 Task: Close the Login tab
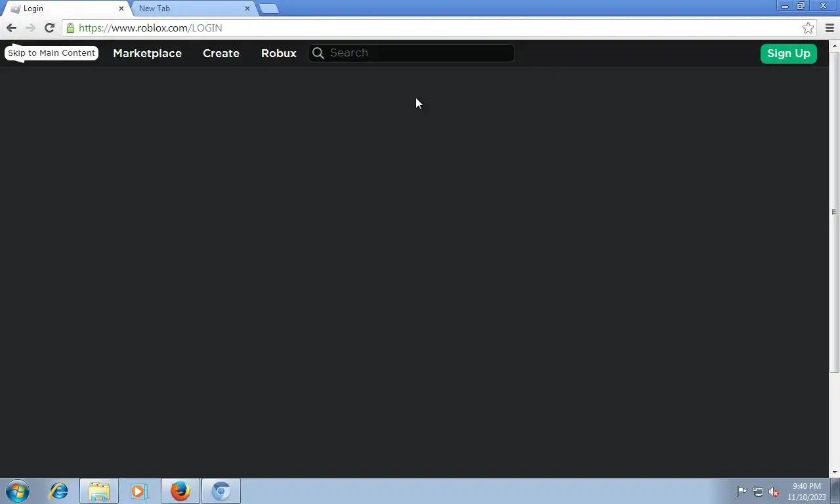click(121, 9)
